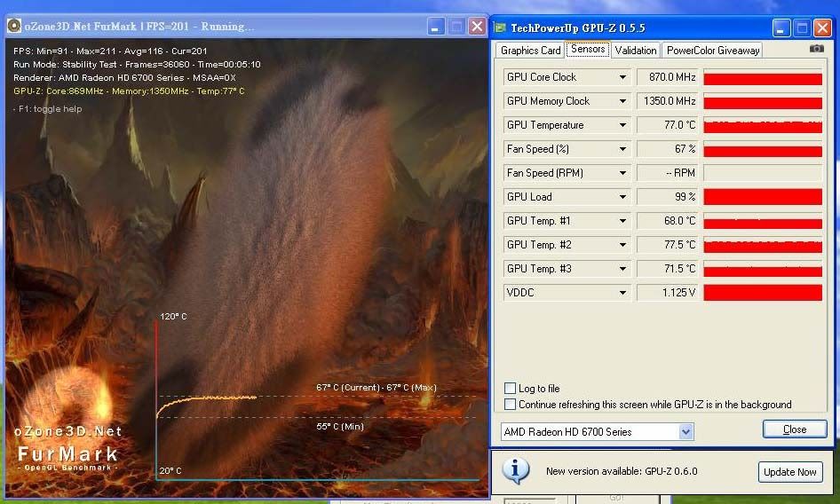Viewport: 840px width, 504px height.
Task: Minimize the GPU-Z window
Action: tap(781, 28)
